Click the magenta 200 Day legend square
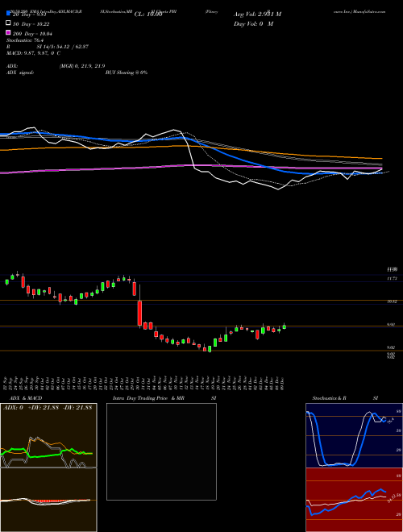Screen dimensions: 403x532 tap(8, 32)
